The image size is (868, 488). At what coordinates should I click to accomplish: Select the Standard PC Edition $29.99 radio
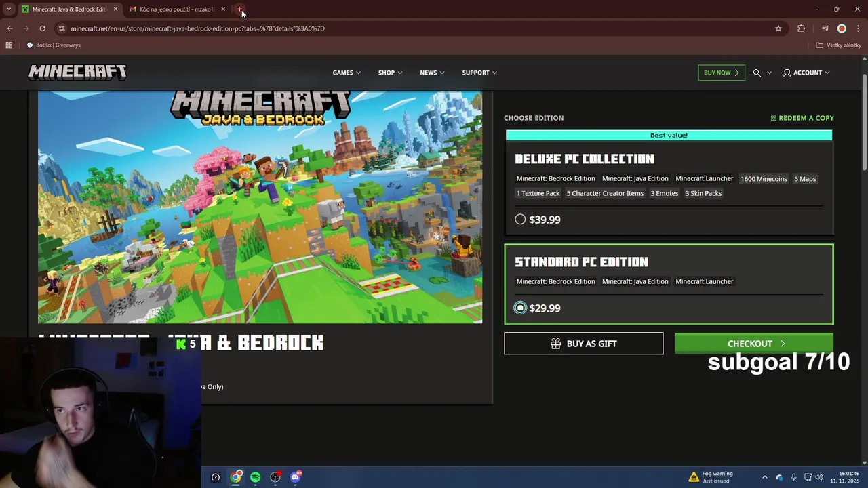(x=520, y=308)
